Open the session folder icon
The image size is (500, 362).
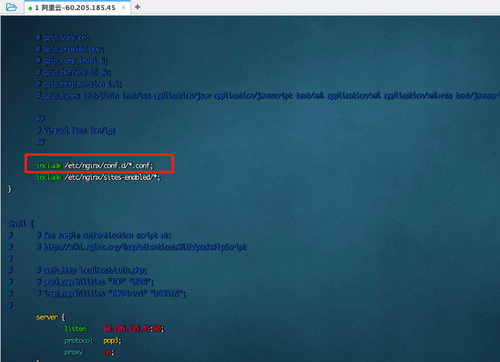11,7
